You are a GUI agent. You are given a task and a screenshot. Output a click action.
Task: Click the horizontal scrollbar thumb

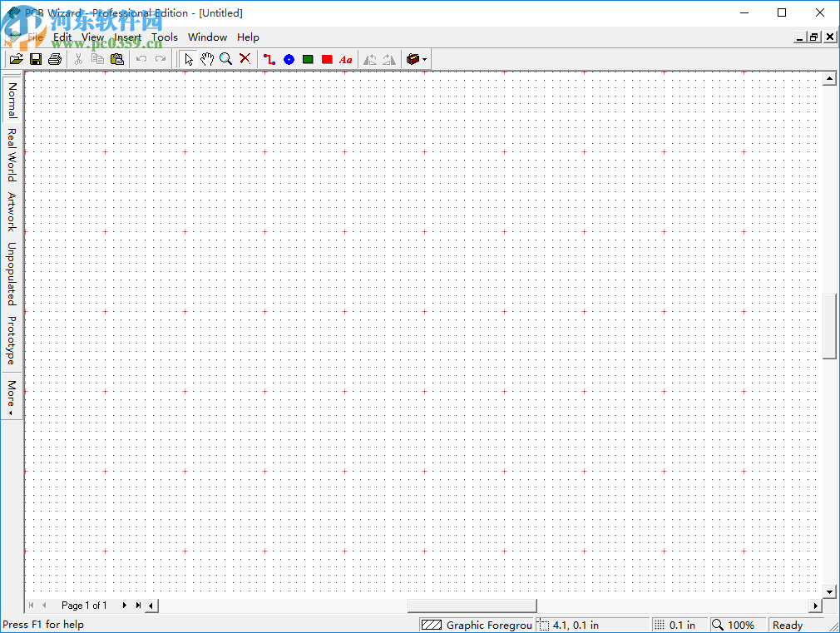click(472, 606)
